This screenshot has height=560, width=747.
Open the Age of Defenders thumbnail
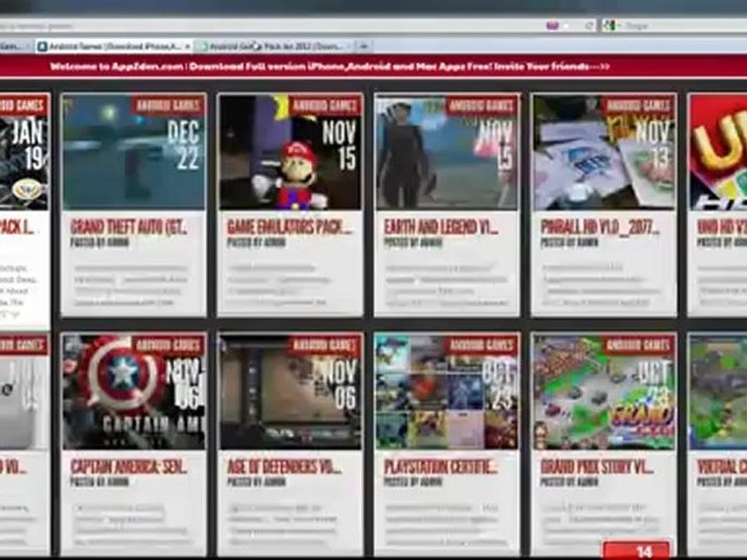[290, 392]
